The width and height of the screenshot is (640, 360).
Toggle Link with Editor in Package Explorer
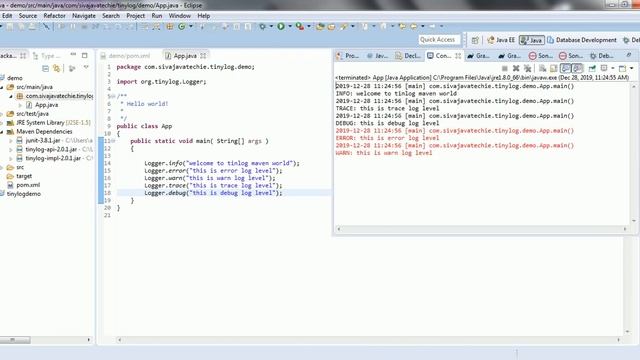click(57, 69)
